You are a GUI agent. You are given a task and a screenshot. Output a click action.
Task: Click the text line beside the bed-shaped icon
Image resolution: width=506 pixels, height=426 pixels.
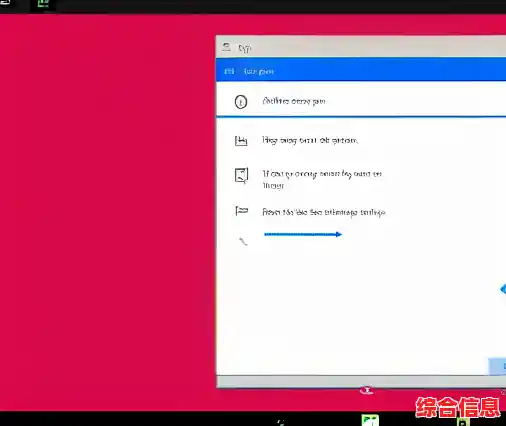[310, 140]
